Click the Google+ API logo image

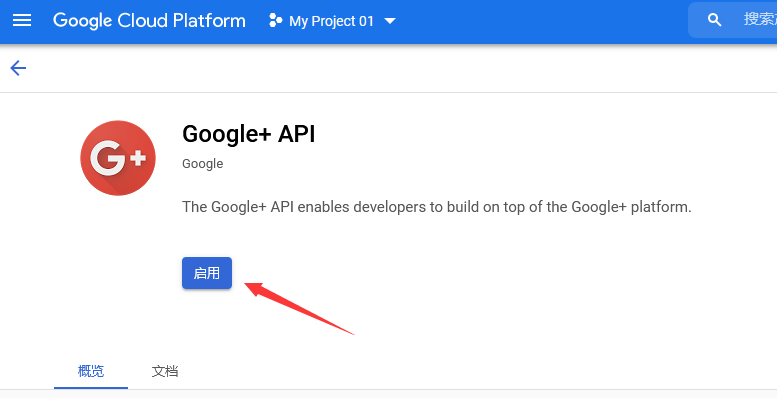(x=118, y=158)
